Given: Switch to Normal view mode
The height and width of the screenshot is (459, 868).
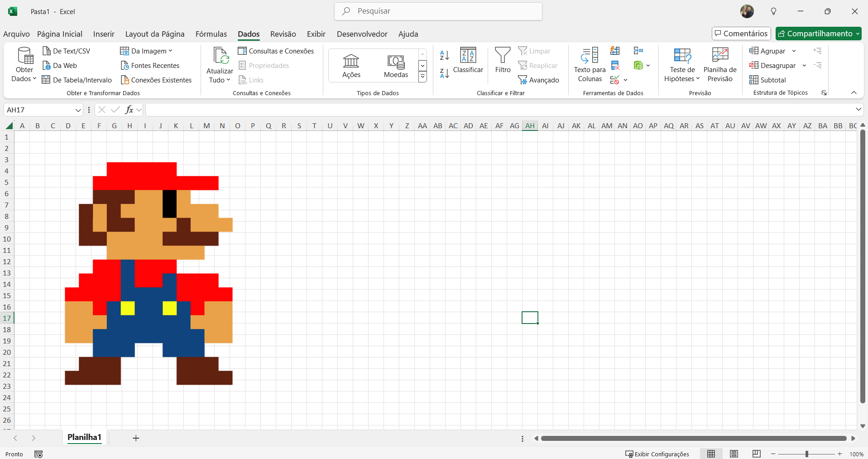Looking at the screenshot, I should click(x=711, y=454).
